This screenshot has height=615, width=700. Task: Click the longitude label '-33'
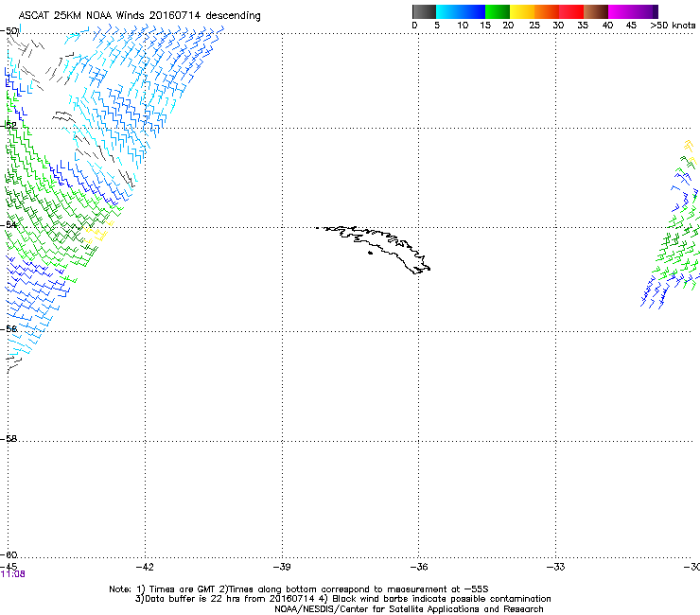556,567
